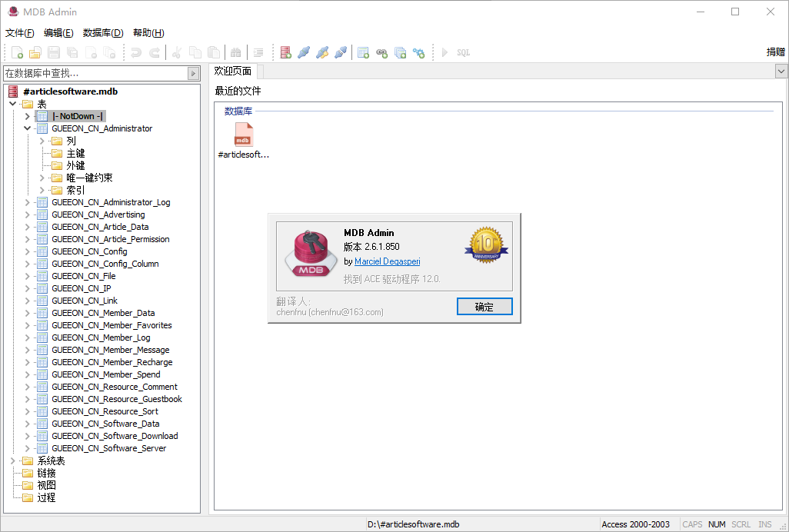Open the #articlesoft... recent database file icon
The image size is (789, 532).
point(243,135)
